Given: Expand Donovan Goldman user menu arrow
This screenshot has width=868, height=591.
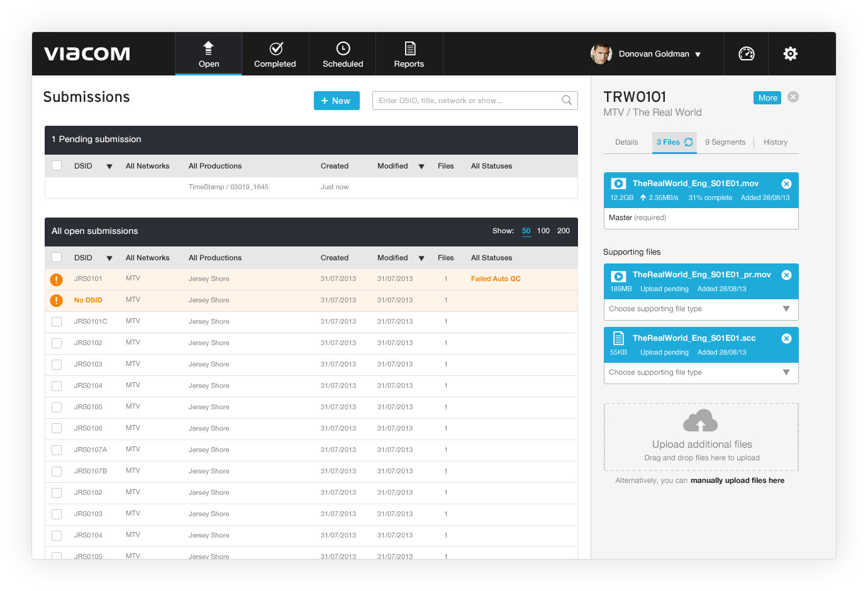Looking at the screenshot, I should [698, 55].
